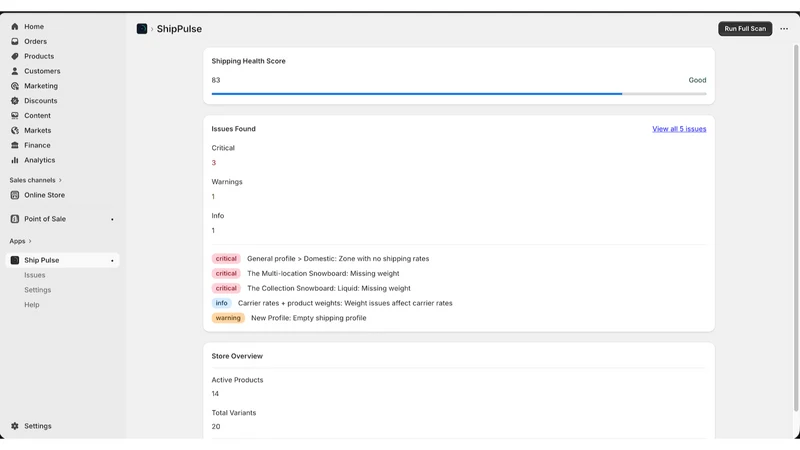Screen dimensions: 800x450
Task: Select 'The Multi-location Snowboard: Missing weight' issue
Action: (x=323, y=273)
